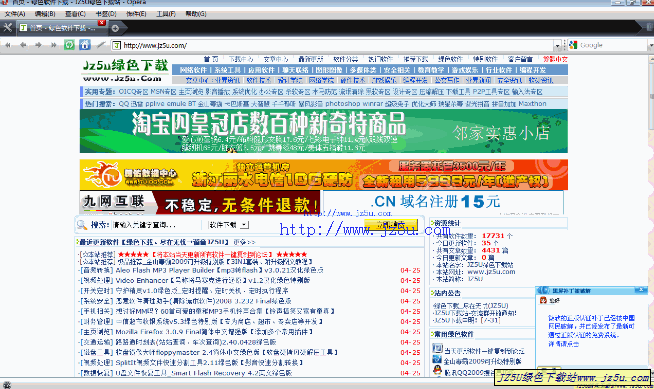Select the jz5u homepage tab

coord(63,28)
